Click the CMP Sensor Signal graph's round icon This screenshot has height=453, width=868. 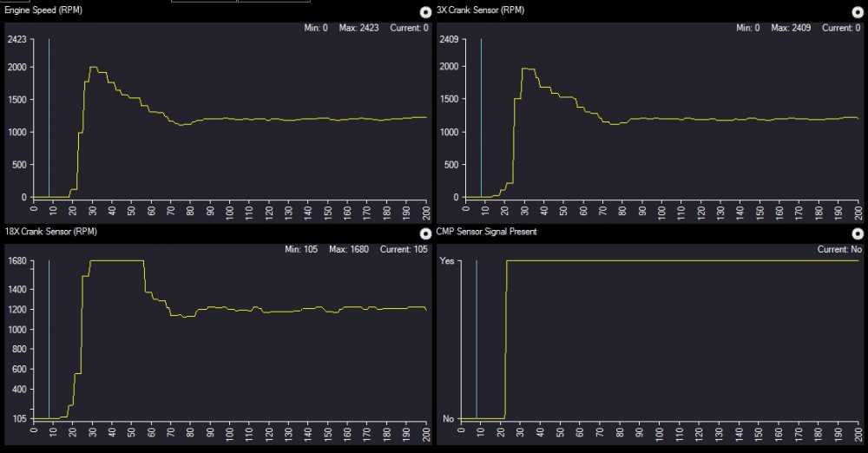click(857, 233)
